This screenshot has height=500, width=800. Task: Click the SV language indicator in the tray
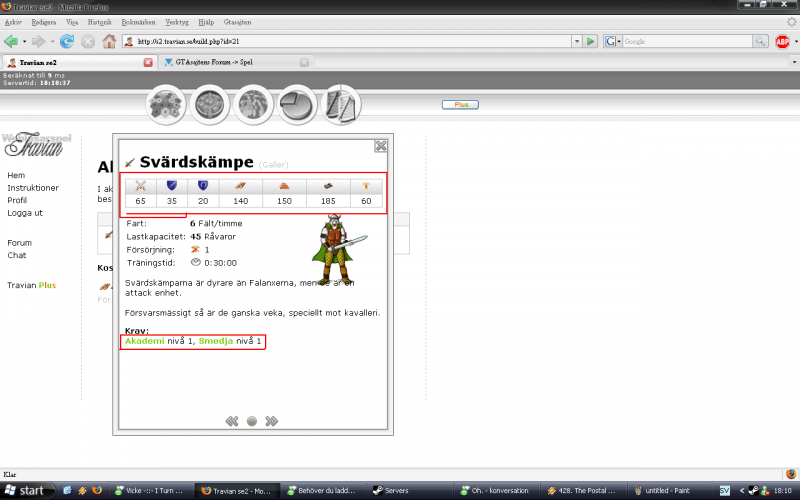click(x=724, y=490)
